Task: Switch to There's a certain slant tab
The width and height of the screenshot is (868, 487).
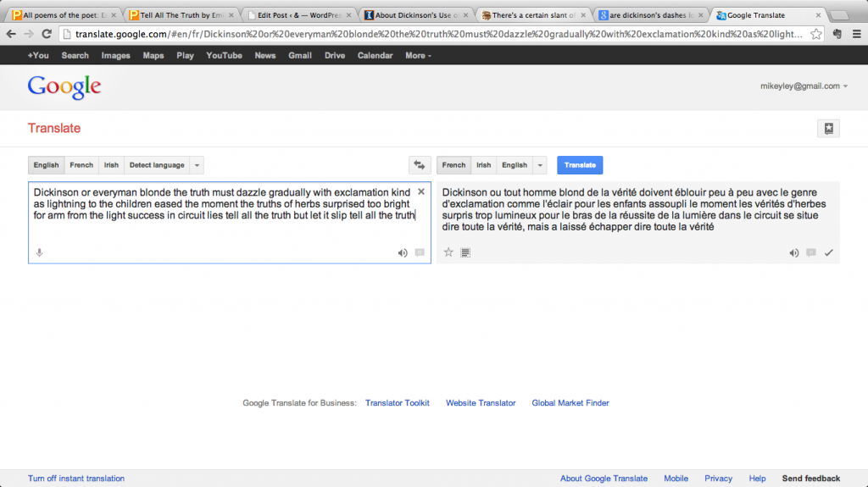Action: pos(534,15)
